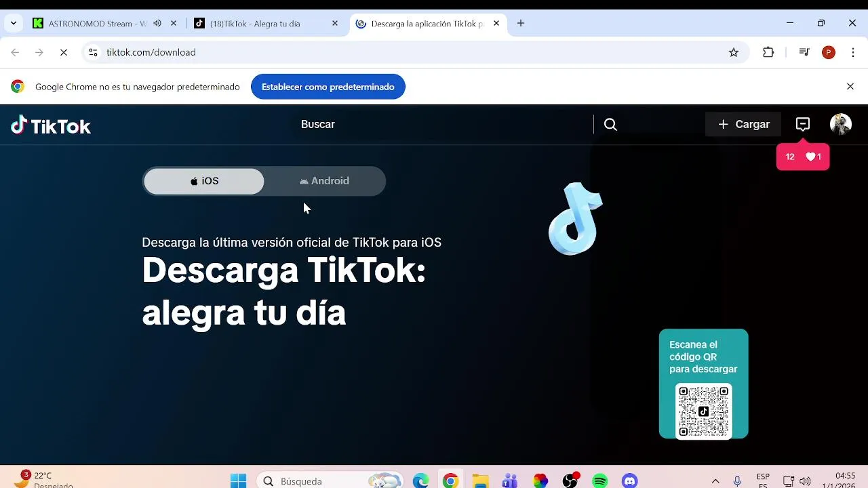Open a new browser tab
Viewport: 868px width, 488px height.
(521, 23)
